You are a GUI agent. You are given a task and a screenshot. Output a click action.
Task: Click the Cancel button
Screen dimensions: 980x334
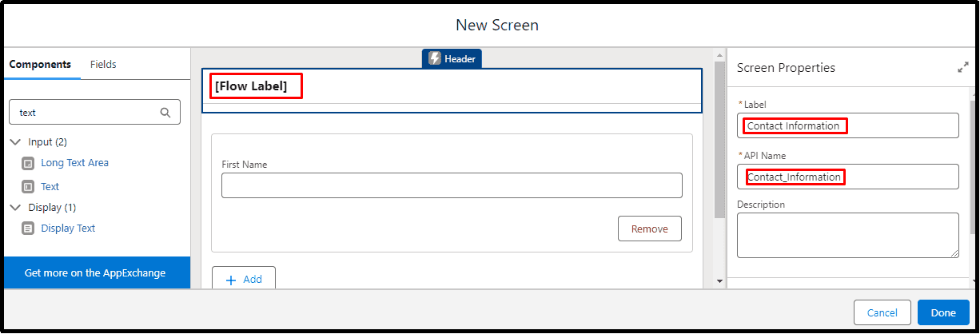coord(882,313)
